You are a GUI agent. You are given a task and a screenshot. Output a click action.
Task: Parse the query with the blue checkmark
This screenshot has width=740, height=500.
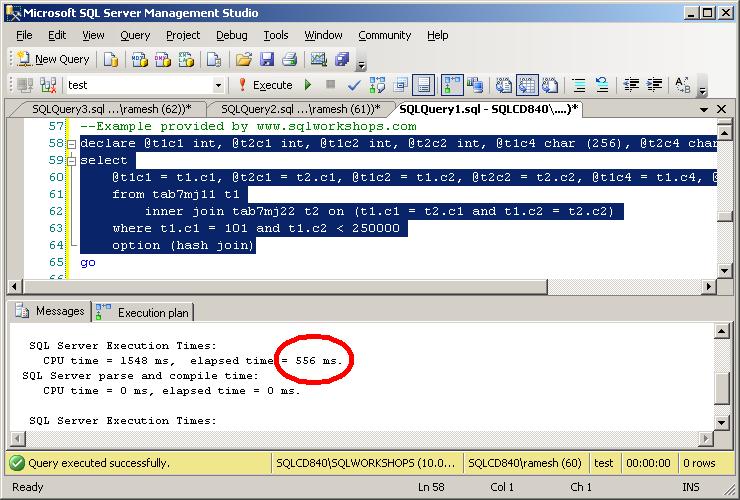(354, 85)
